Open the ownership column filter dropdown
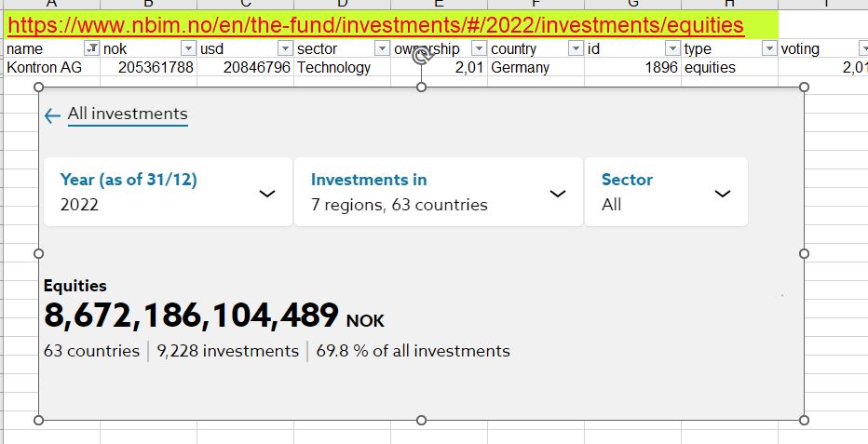 [x=479, y=48]
